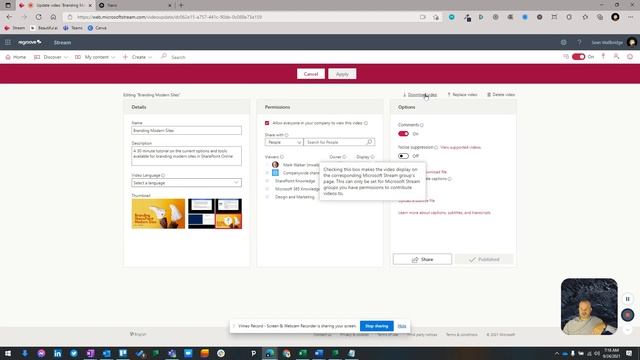This screenshot has width=640, height=360.
Task: Open Canva bookmark in favorites bar
Action: 97,28
